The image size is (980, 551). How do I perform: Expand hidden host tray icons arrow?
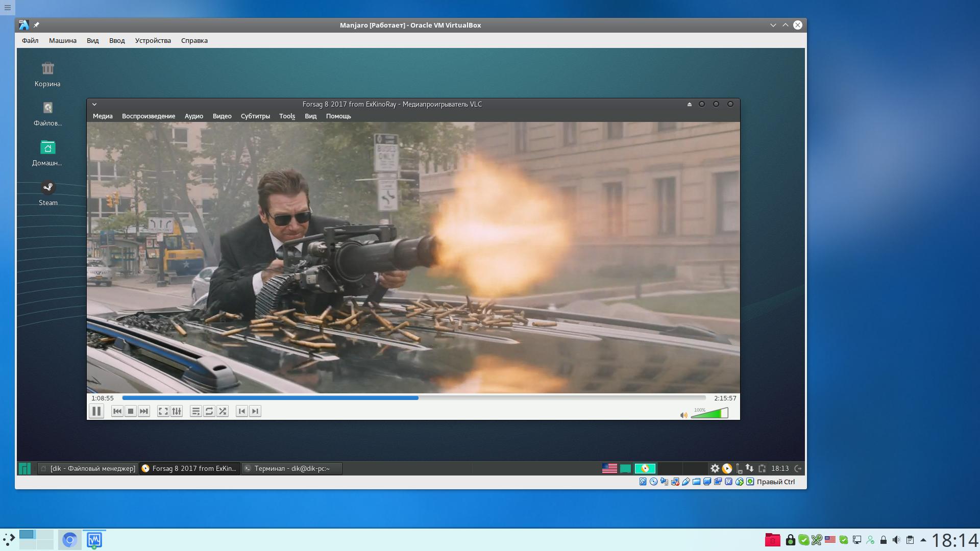click(x=923, y=540)
